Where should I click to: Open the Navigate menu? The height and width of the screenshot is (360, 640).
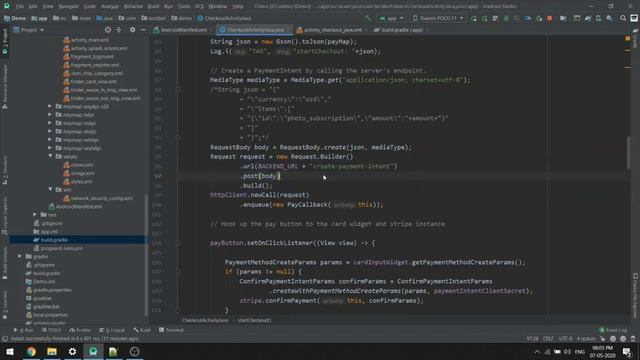pyautogui.click(x=68, y=6)
